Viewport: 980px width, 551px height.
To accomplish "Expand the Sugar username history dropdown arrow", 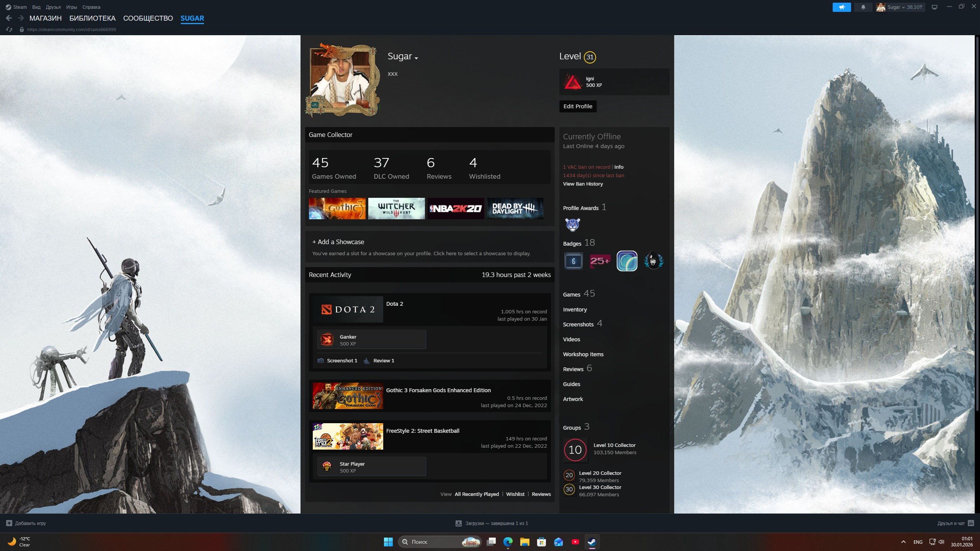I will 416,58.
